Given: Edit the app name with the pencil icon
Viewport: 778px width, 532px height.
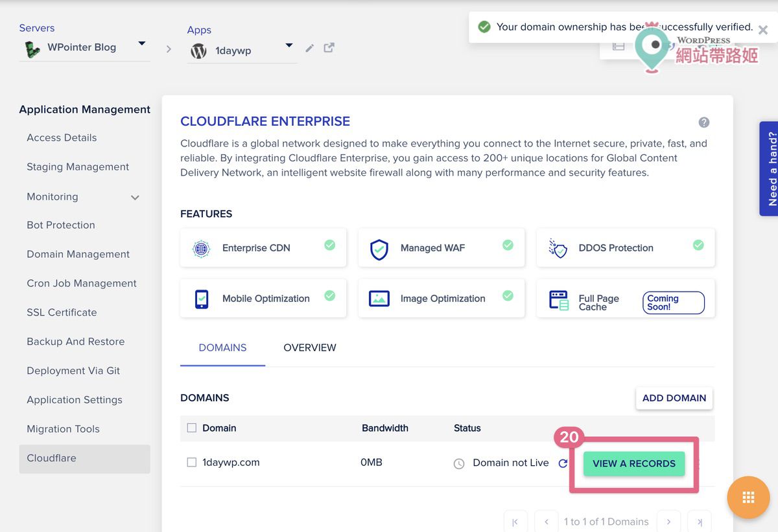Looking at the screenshot, I should 310,48.
